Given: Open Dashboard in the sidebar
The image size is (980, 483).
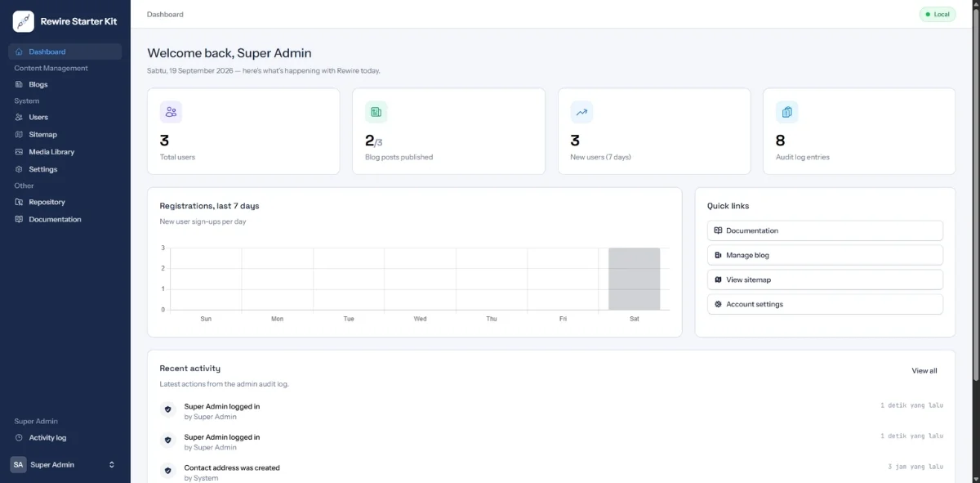Looking at the screenshot, I should 65,51.
